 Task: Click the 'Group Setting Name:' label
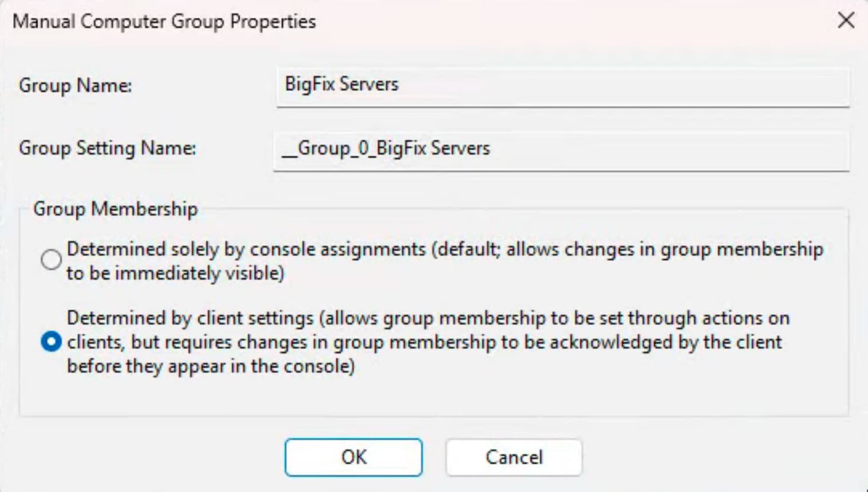[x=108, y=149]
